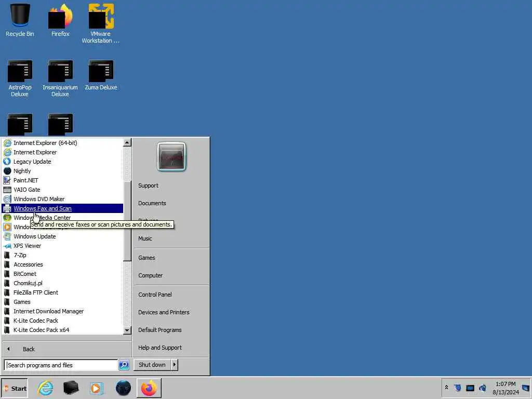Open Internet Explorer (64-bit) from the programs list
This screenshot has height=399, width=532.
62,143
